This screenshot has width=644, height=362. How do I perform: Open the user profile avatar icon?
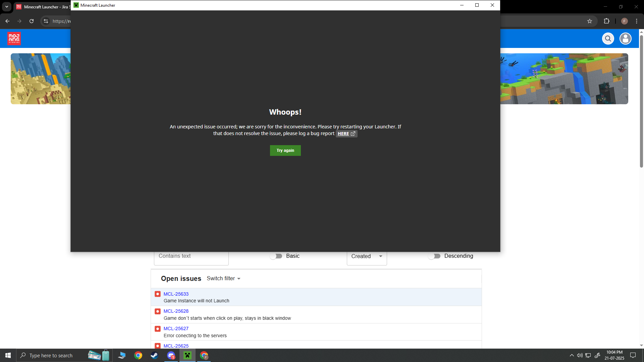625,39
